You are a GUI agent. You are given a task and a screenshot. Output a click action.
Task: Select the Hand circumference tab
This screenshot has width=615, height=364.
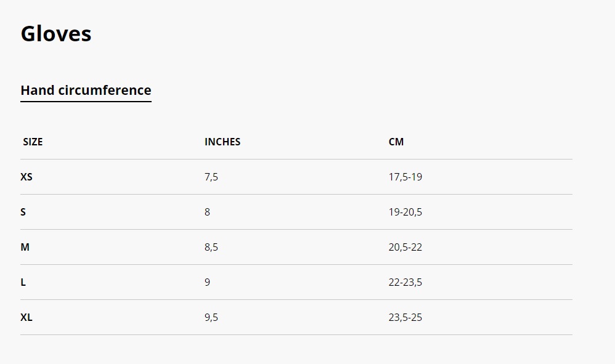point(86,91)
